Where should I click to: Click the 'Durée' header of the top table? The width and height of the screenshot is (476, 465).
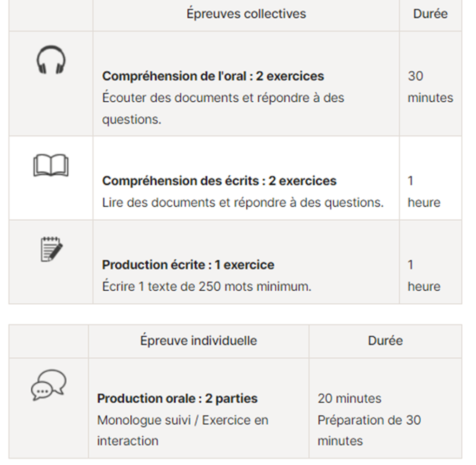(x=430, y=14)
